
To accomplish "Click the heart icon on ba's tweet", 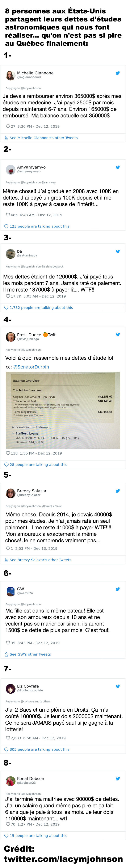I will [8, 296].
